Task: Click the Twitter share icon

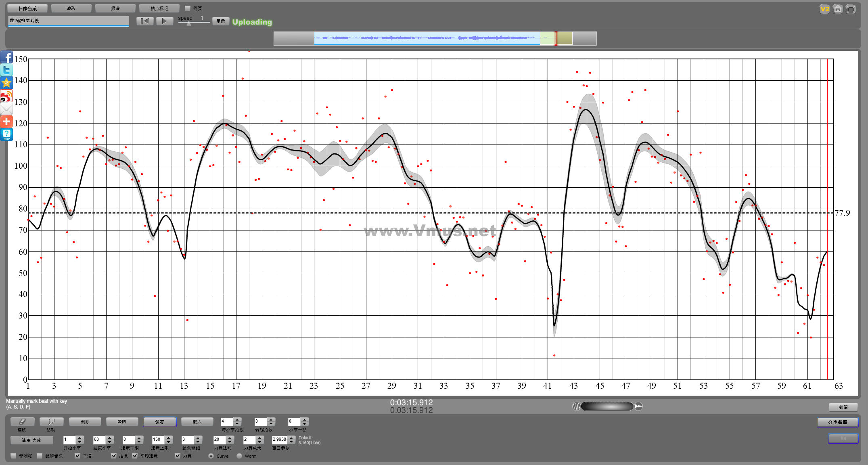Action: 6,70
